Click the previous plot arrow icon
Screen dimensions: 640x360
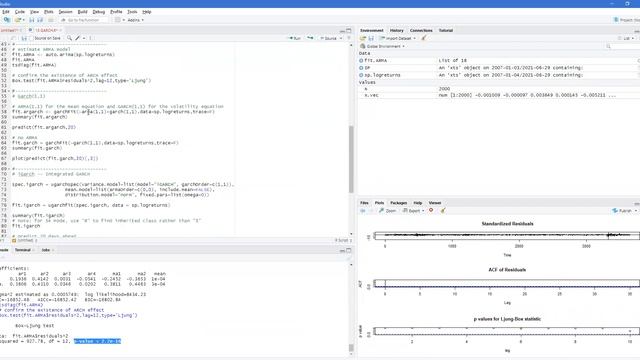pos(362,211)
